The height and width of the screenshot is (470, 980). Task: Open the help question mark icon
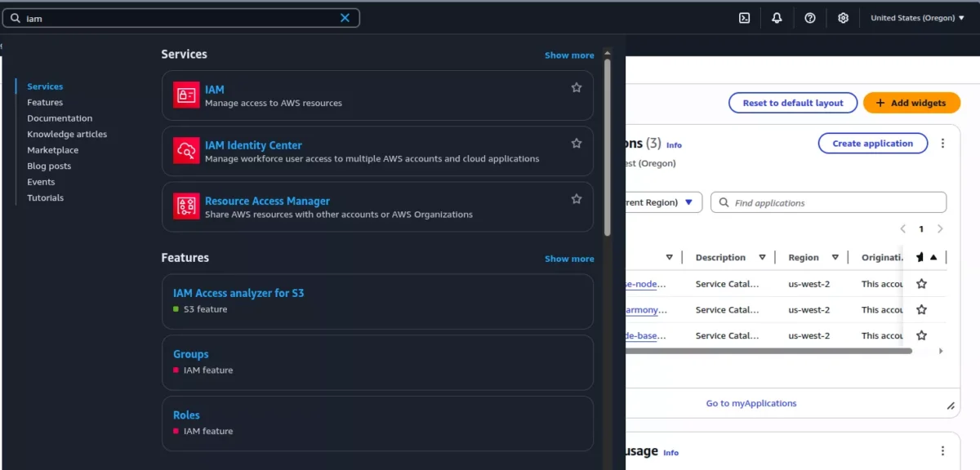point(809,18)
